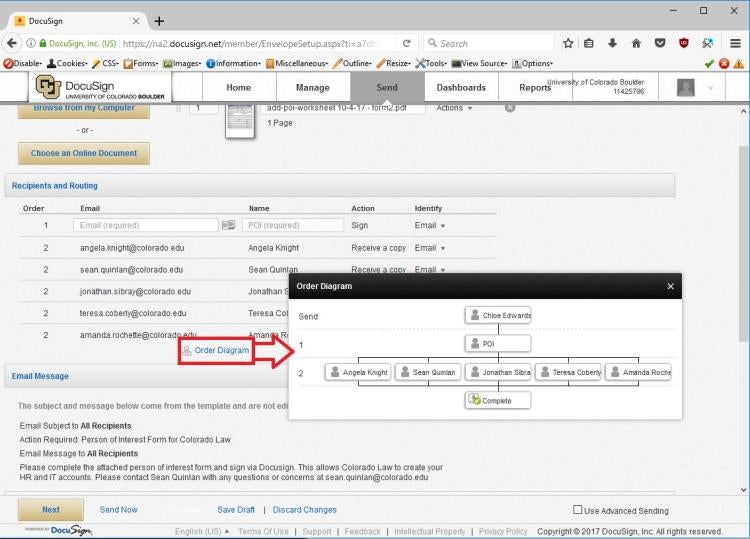Reload the page with refresh icon
The image size is (750, 539).
coord(407,44)
